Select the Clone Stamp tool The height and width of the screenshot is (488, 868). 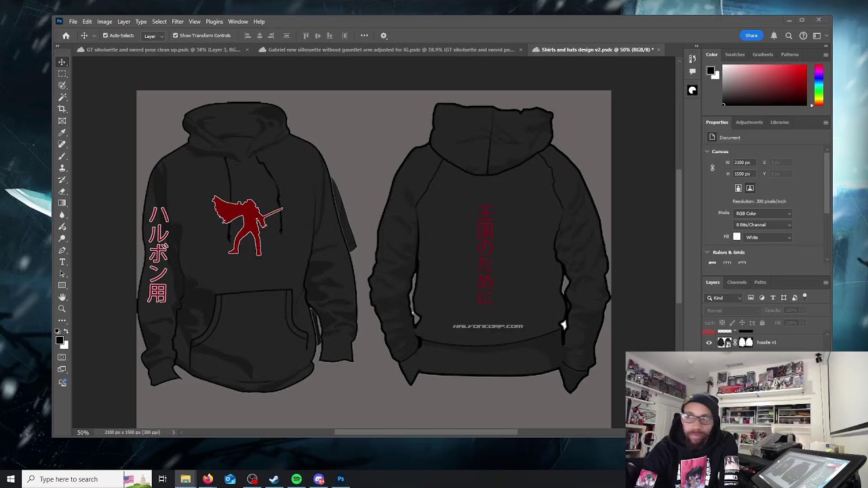(62, 167)
